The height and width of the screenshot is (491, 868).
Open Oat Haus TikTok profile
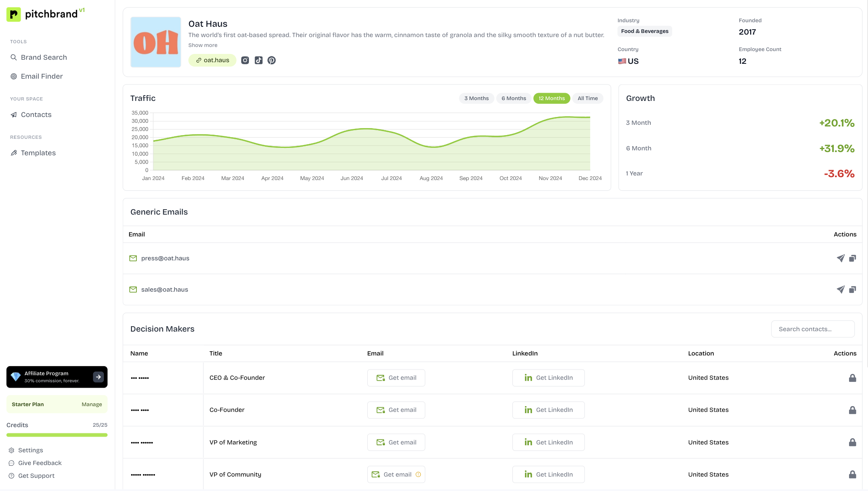click(x=258, y=60)
